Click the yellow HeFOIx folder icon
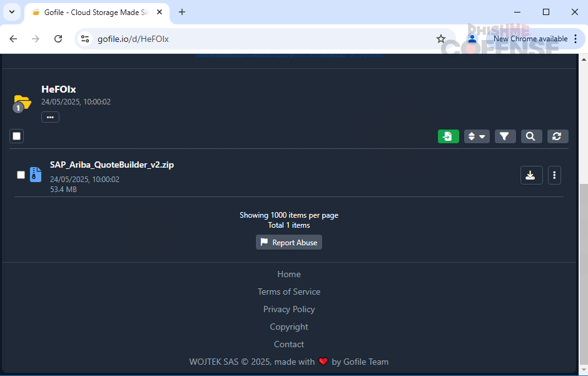The height and width of the screenshot is (376, 588). (22, 102)
